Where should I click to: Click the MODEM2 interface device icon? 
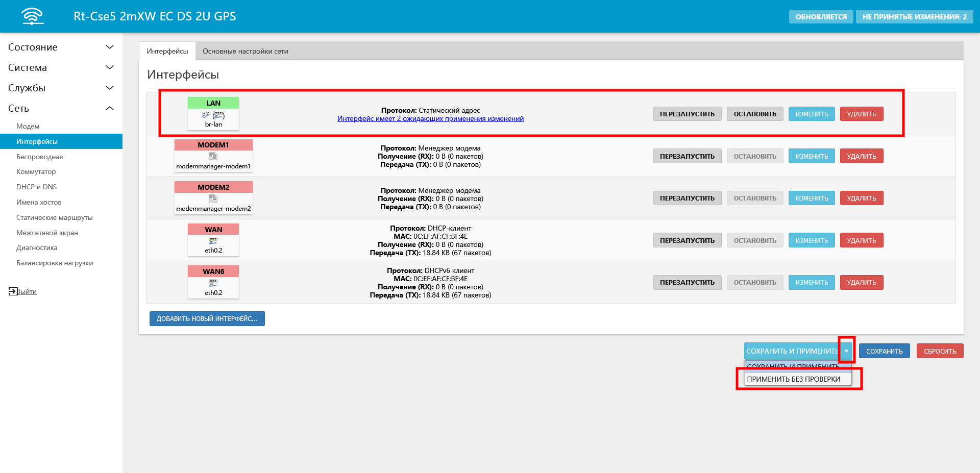pos(213,198)
